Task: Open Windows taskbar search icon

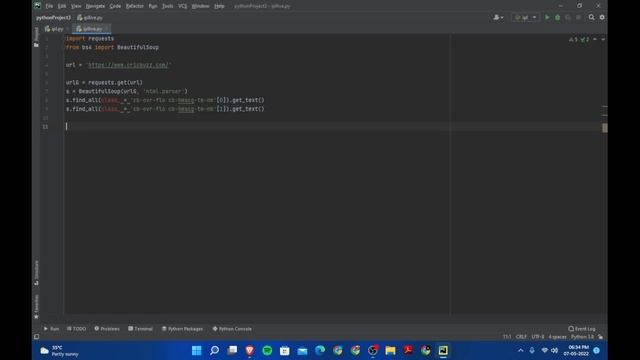Action: 214,351
